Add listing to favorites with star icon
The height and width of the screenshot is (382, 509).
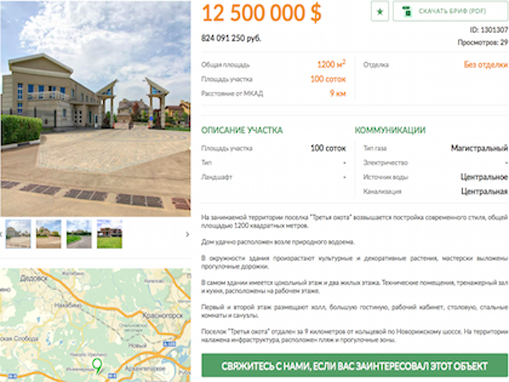(x=380, y=12)
